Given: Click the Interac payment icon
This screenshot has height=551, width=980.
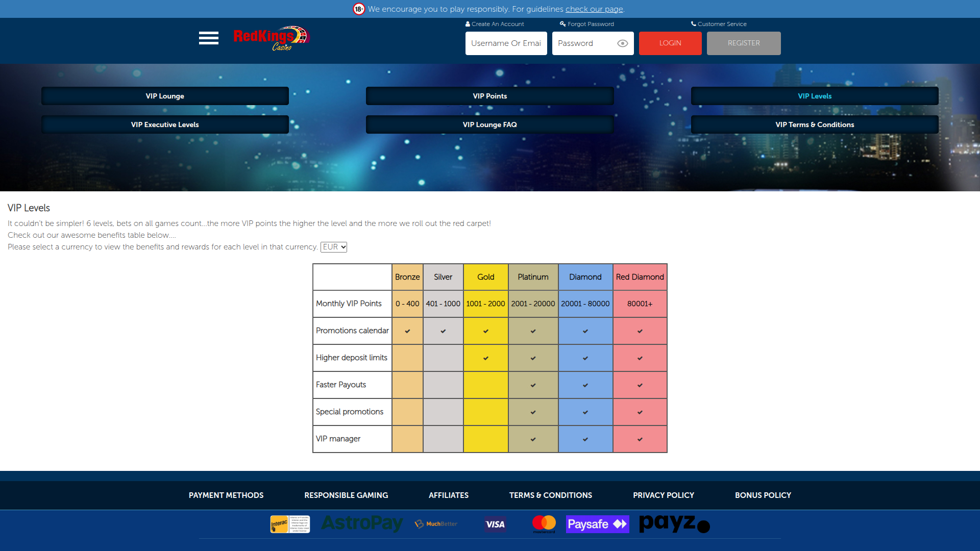Looking at the screenshot, I should click(289, 524).
